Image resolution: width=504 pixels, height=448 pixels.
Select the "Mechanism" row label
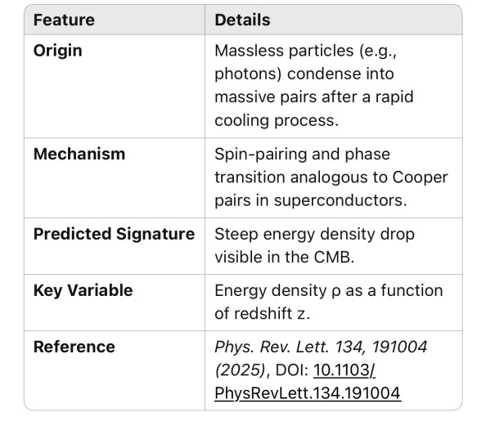[x=79, y=154]
